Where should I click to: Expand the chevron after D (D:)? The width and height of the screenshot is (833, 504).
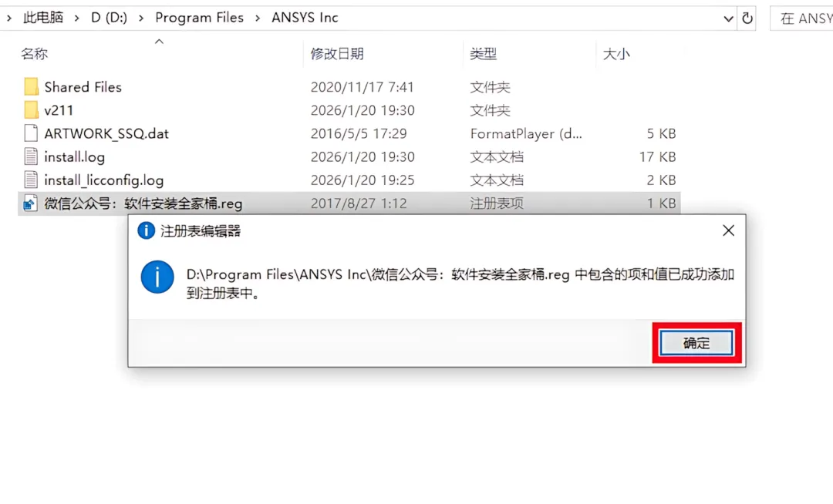point(141,18)
